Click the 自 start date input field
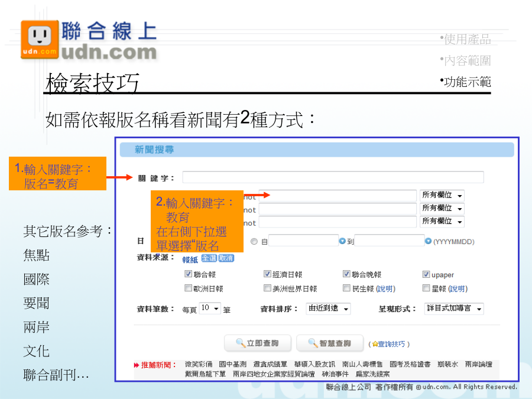 [303, 241]
